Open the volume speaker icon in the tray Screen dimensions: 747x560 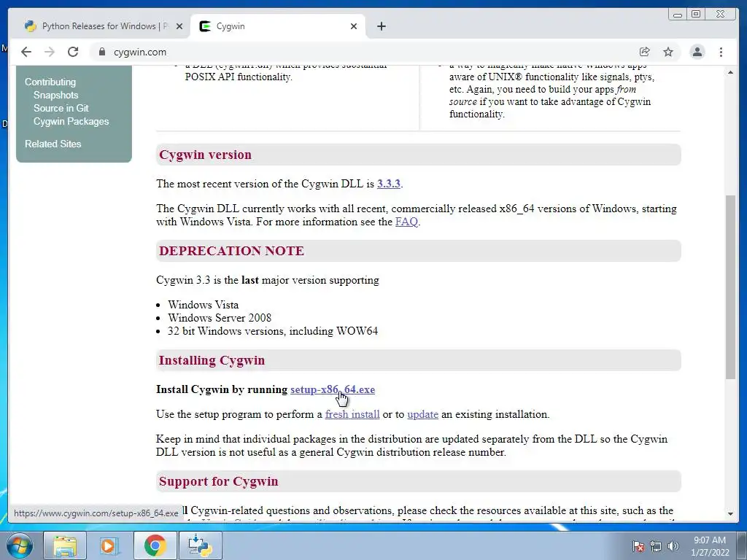[673, 547]
